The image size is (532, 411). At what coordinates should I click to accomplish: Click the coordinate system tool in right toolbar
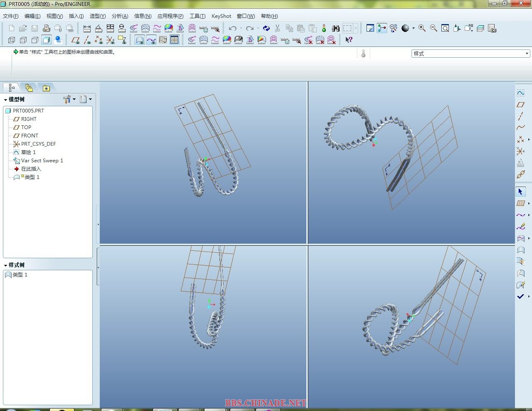pyautogui.click(x=520, y=151)
